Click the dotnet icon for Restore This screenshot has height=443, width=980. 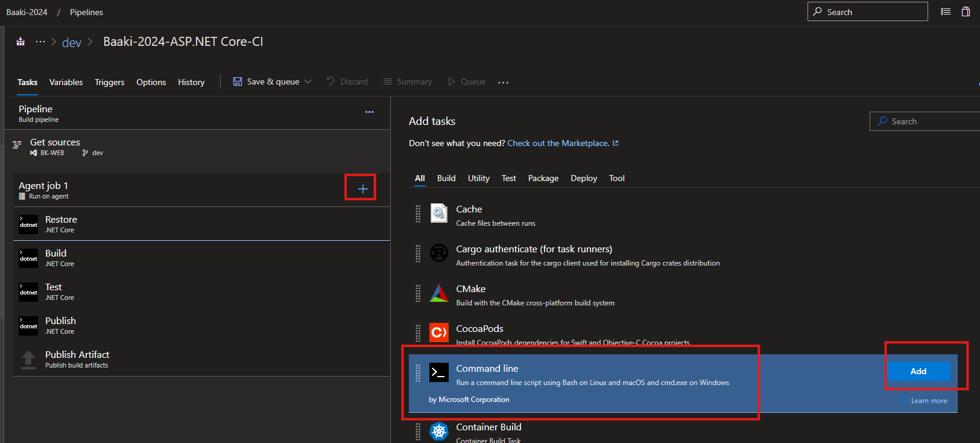click(x=28, y=225)
